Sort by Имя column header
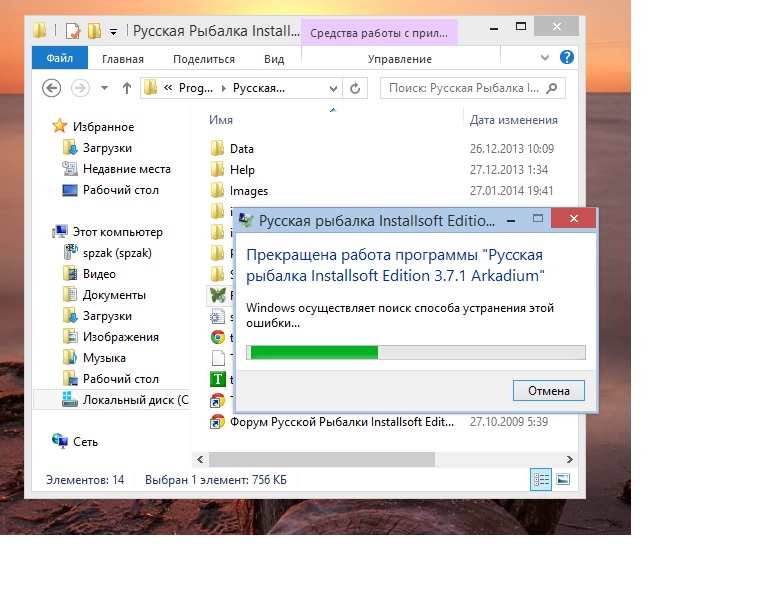Image resolution: width=768 pixels, height=614 pixels. (x=220, y=120)
